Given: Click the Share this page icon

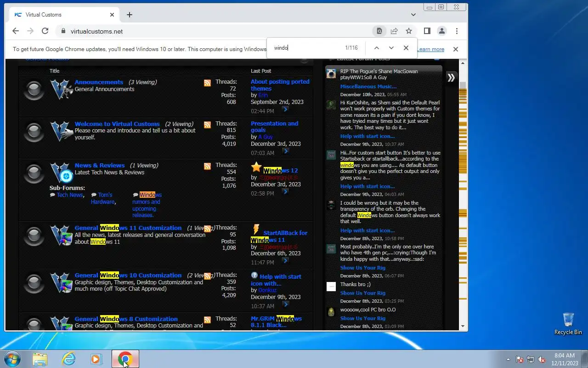Looking at the screenshot, I should [x=394, y=31].
